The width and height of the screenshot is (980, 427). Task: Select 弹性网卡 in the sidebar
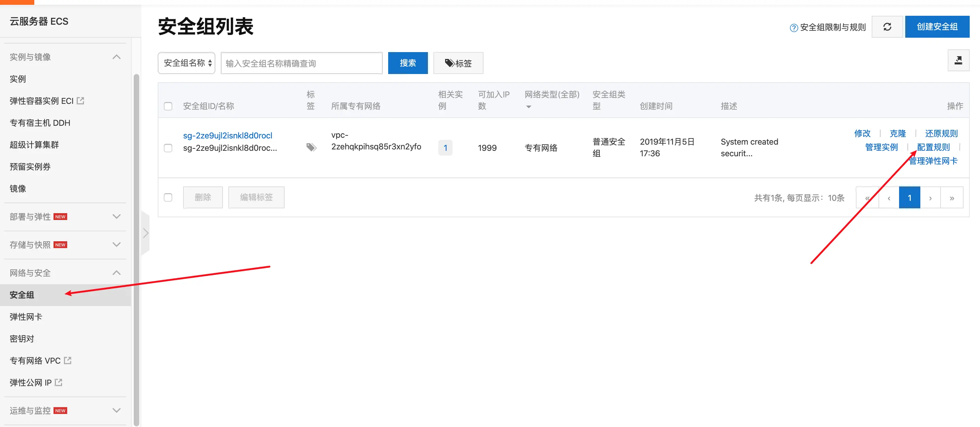[26, 317]
